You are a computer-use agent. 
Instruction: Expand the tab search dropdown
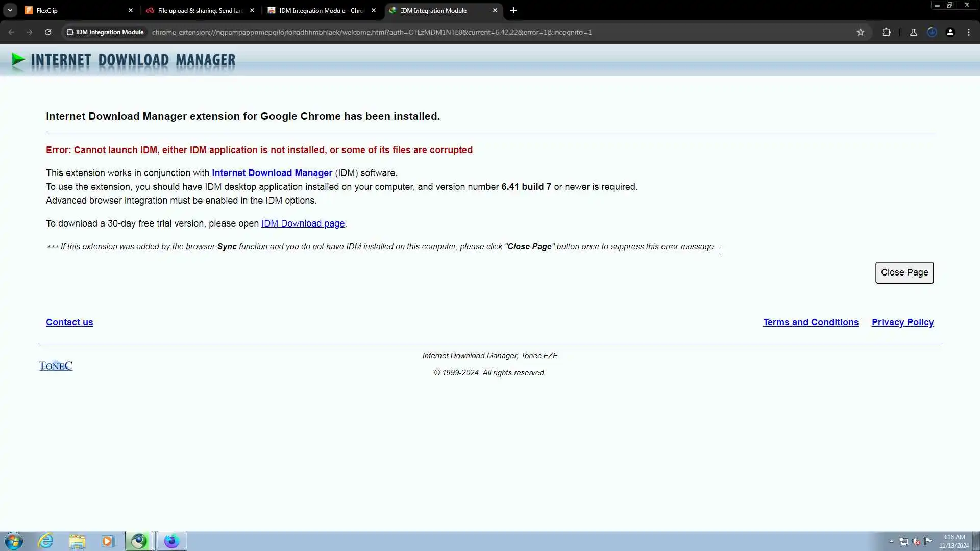(x=10, y=10)
